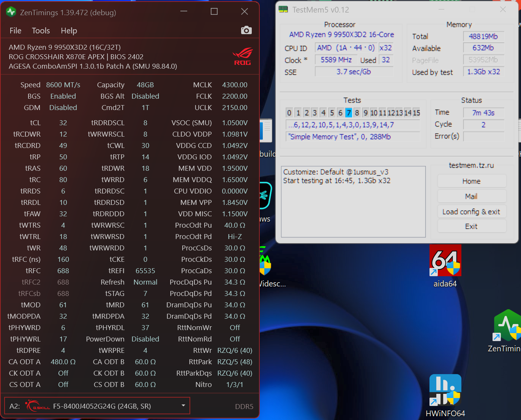Click the Capacity value 48GB

(x=145, y=85)
